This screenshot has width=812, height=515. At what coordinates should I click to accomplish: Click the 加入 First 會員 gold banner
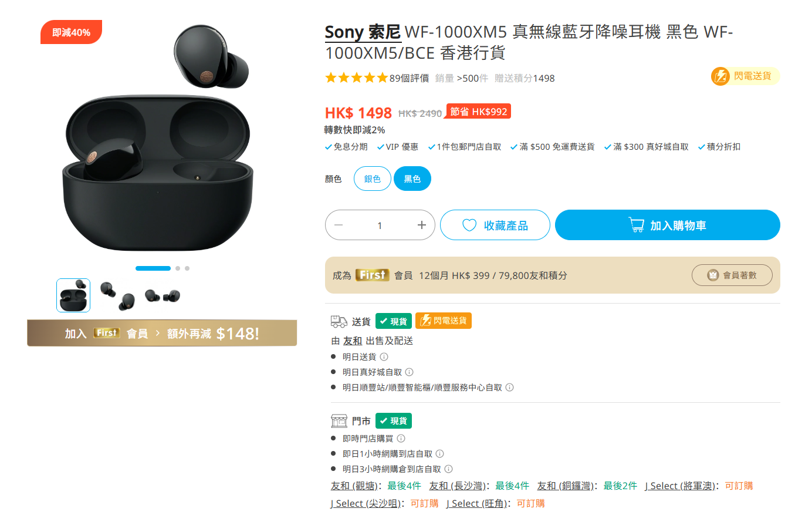coord(162,333)
